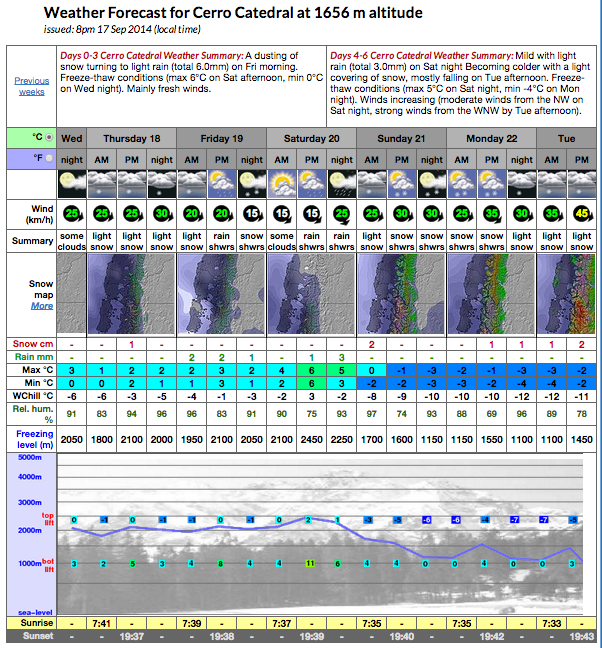Click Saturday AM sunny cloud weather icon
This screenshot has height=648, width=602.
pyautogui.click(x=282, y=184)
